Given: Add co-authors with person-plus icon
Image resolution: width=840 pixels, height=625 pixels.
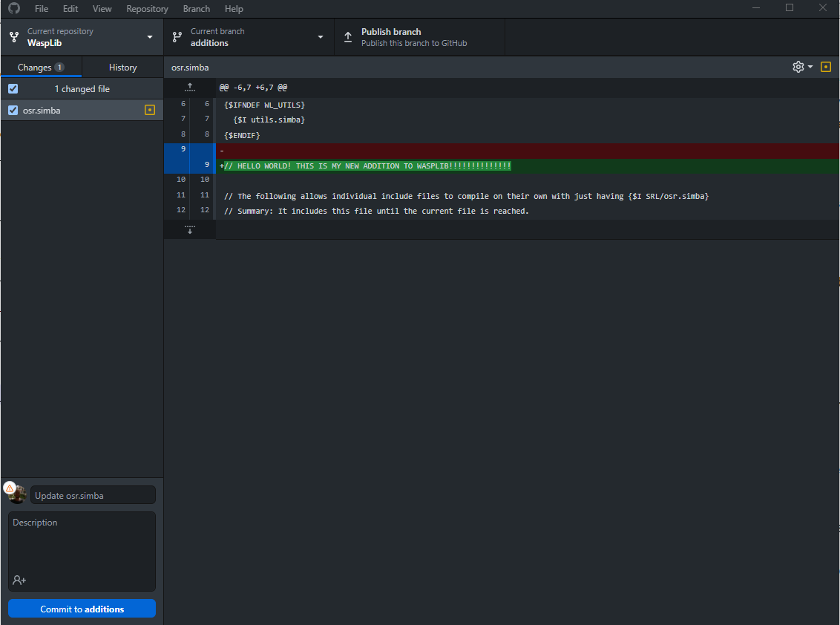Looking at the screenshot, I should 19,580.
